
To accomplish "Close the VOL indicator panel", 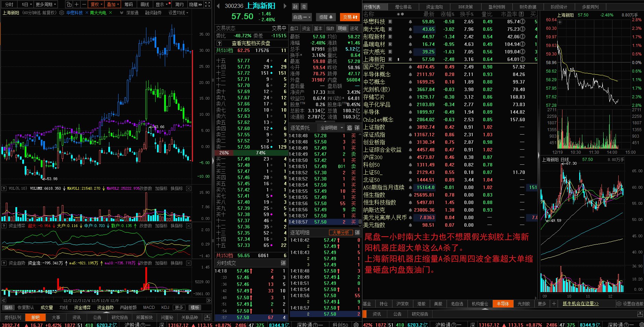I will (189, 188).
